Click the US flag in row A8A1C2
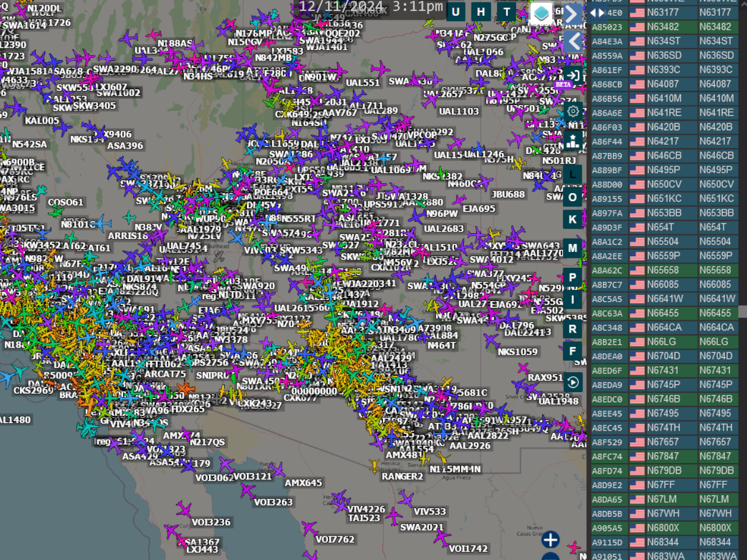 pos(637,242)
